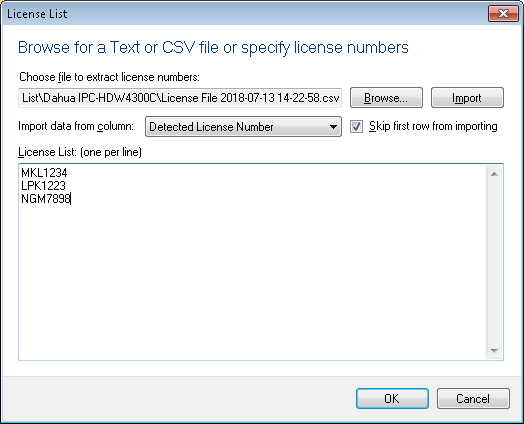Close the License List dialog

[x=503, y=13]
